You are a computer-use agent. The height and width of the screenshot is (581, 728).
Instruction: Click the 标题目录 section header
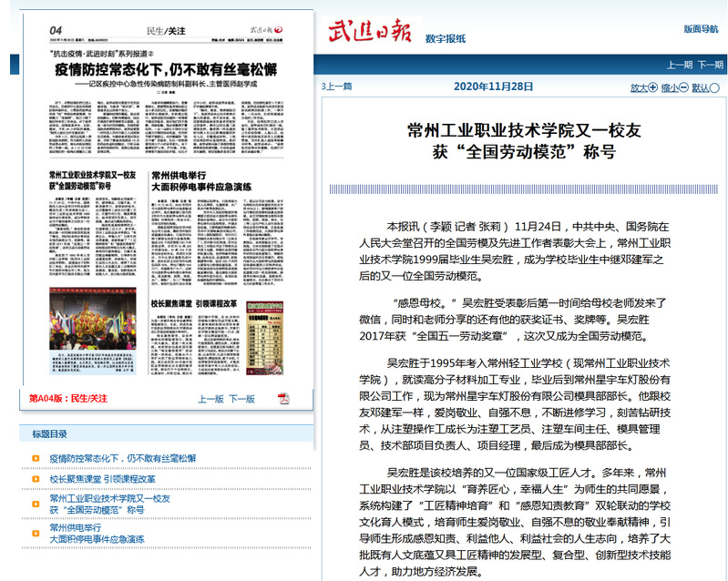(x=50, y=434)
